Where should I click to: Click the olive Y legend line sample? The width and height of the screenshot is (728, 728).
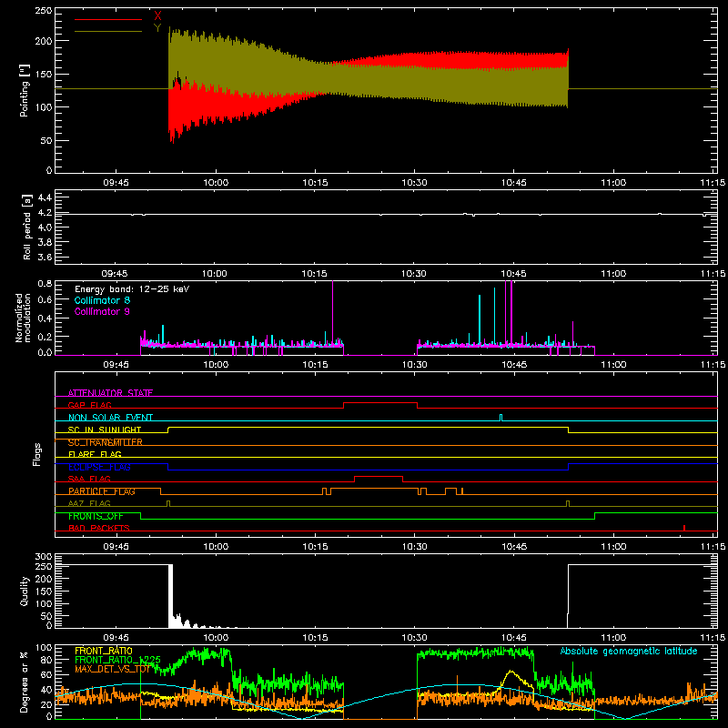108,31
